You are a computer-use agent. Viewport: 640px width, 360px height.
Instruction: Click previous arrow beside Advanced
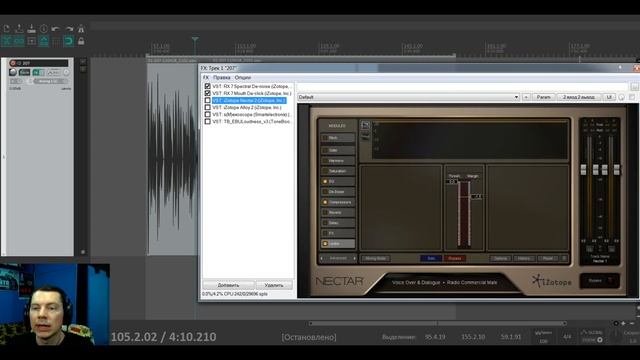pos(322,258)
